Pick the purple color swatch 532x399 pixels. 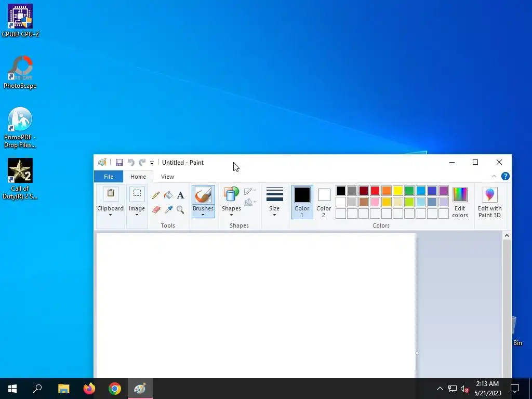pyautogui.click(x=444, y=191)
